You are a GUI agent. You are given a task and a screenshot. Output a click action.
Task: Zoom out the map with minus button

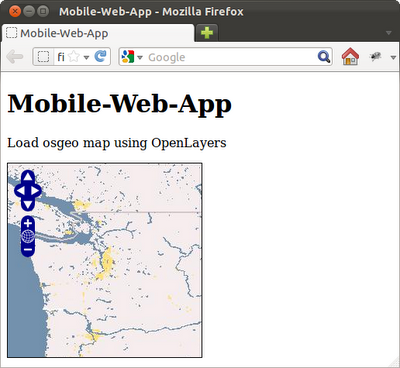[28, 249]
